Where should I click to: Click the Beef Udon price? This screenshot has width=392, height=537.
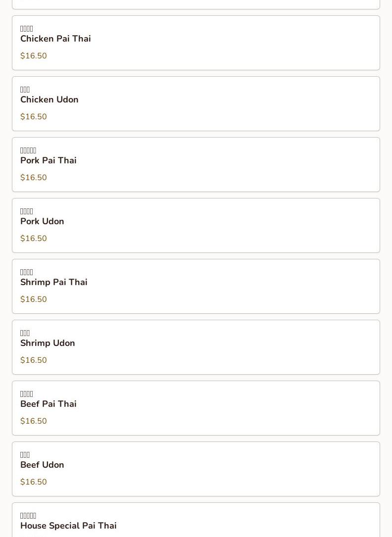[x=34, y=482]
